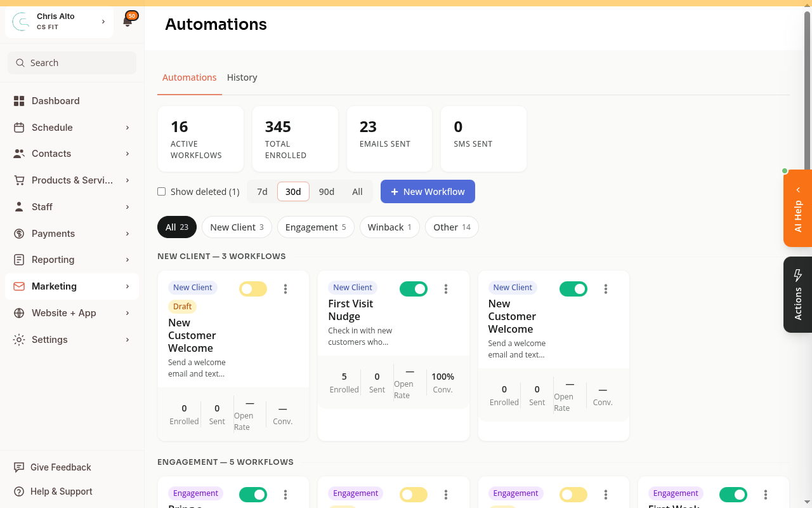This screenshot has width=812, height=508.
Task: Enable the Draft New Customer Welcome toggle
Action: (x=253, y=289)
